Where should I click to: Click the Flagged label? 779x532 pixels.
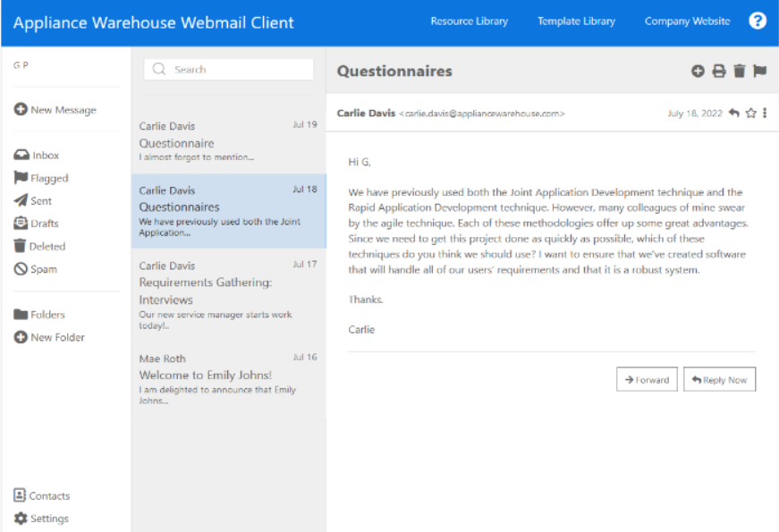click(x=49, y=178)
